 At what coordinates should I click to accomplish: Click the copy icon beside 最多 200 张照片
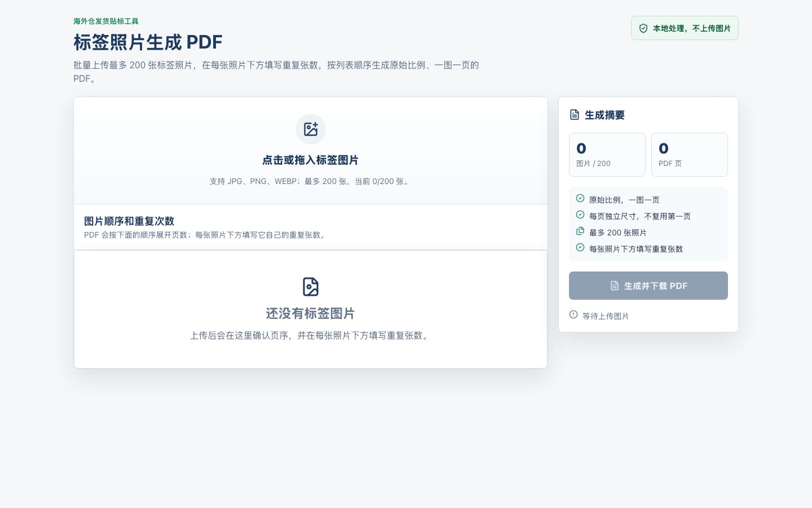[x=580, y=231]
